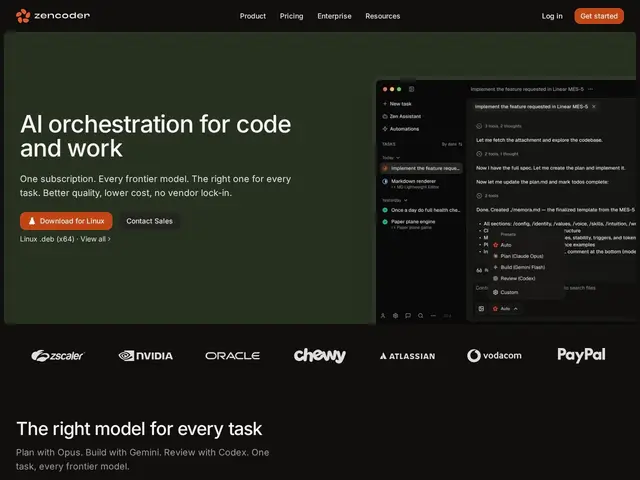
Task: Click the Oracle logo
Action: click(x=232, y=356)
